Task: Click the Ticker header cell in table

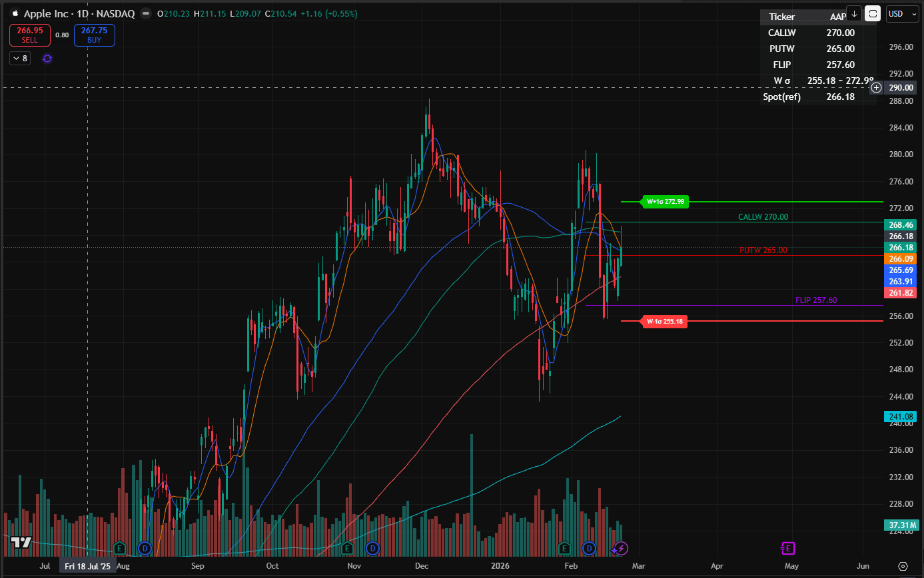Action: (781, 17)
